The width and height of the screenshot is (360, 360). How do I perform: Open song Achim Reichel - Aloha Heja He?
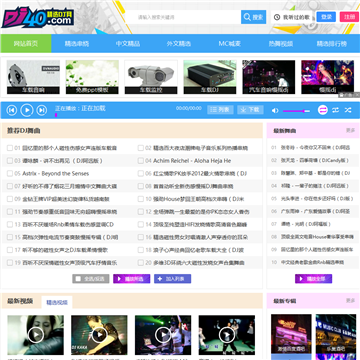coord(192,161)
